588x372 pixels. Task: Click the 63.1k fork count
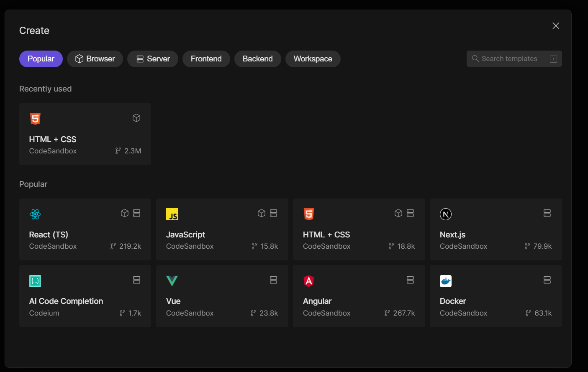tap(539, 313)
